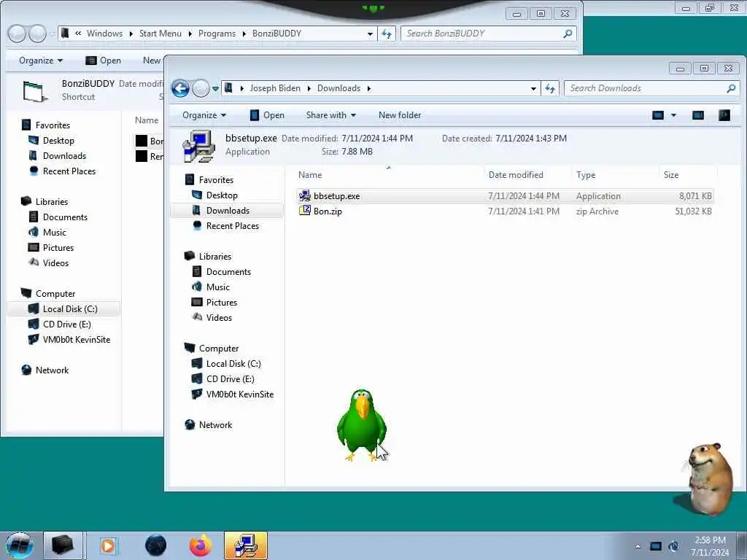Click bbsetup.exe installer icon in details pane
The width and height of the screenshot is (747, 560).
(x=199, y=146)
